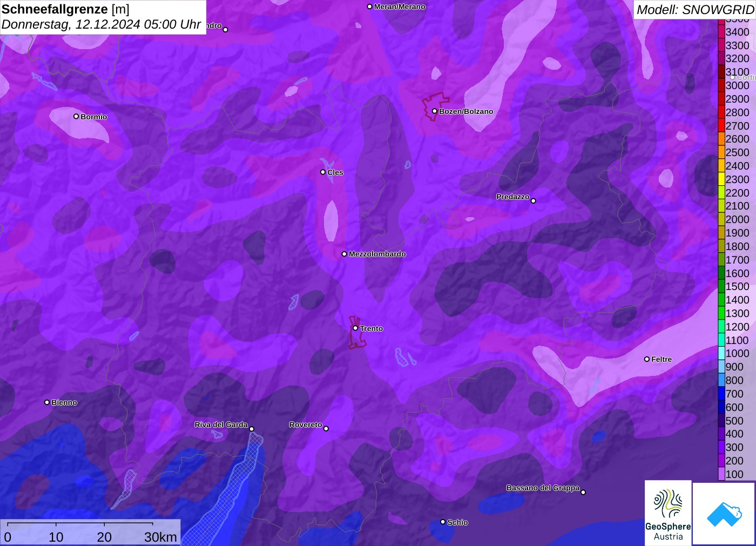
Task: Click the Bassano del Grappa label text
Action: tap(543, 488)
